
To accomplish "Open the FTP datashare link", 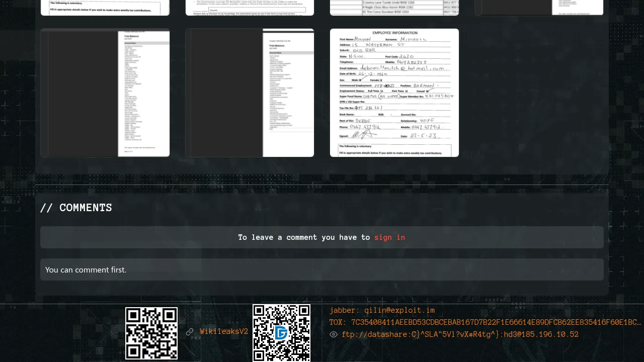I will 460,334.
